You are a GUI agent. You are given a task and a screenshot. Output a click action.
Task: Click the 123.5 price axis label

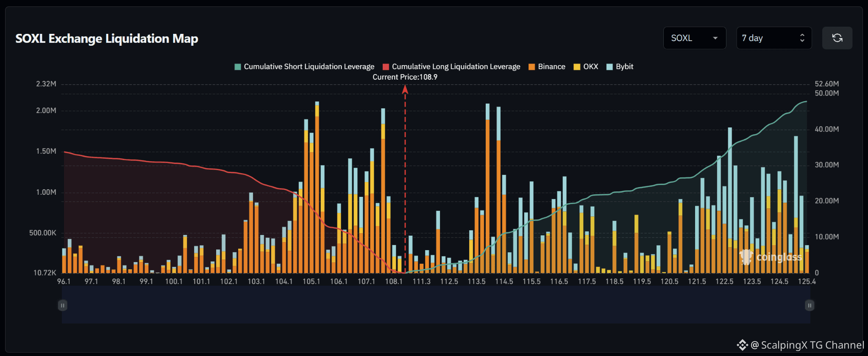[x=752, y=281]
